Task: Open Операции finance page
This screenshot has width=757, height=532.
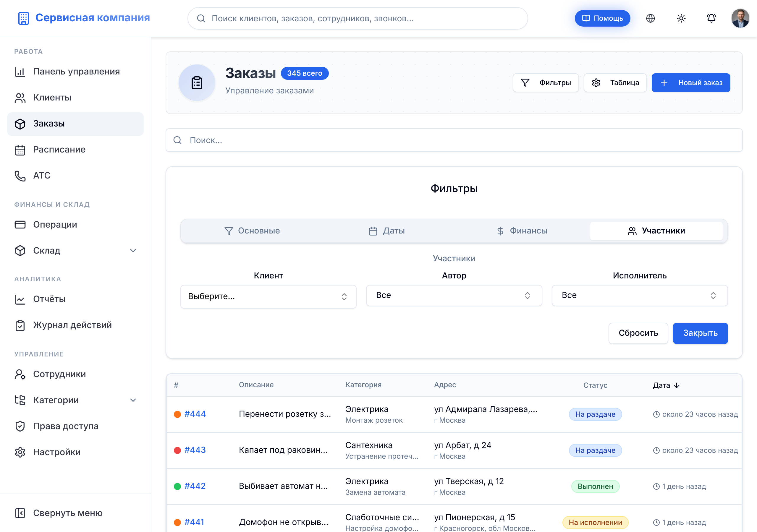Action: (75, 224)
